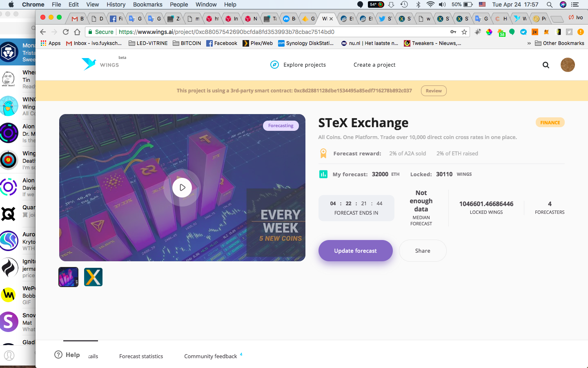Open the Monaco chat in background window
Image resolution: width=588 pixels, height=368 pixels.
tap(18, 52)
